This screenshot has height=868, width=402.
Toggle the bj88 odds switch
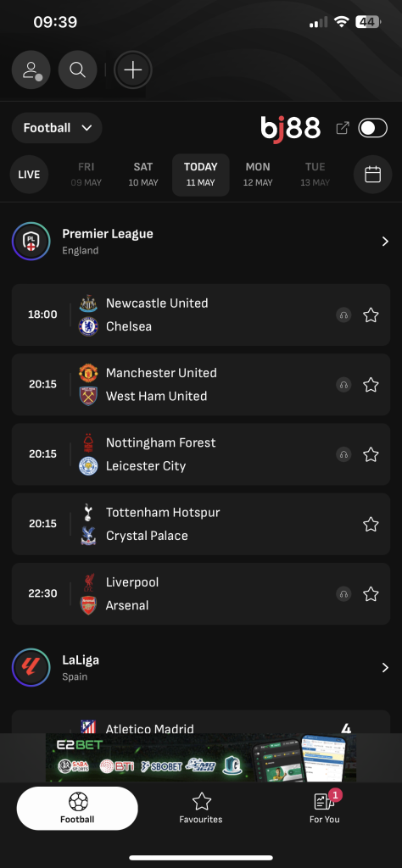point(373,128)
